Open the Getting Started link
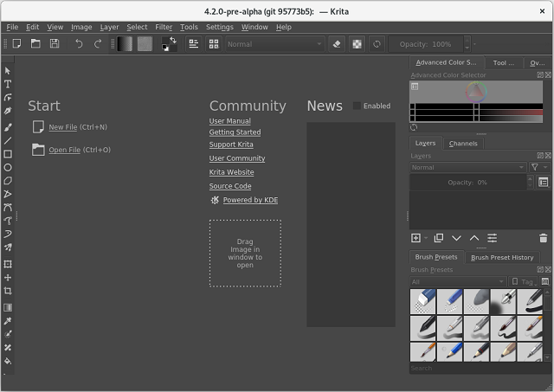This screenshot has height=392, width=554. pyautogui.click(x=235, y=132)
